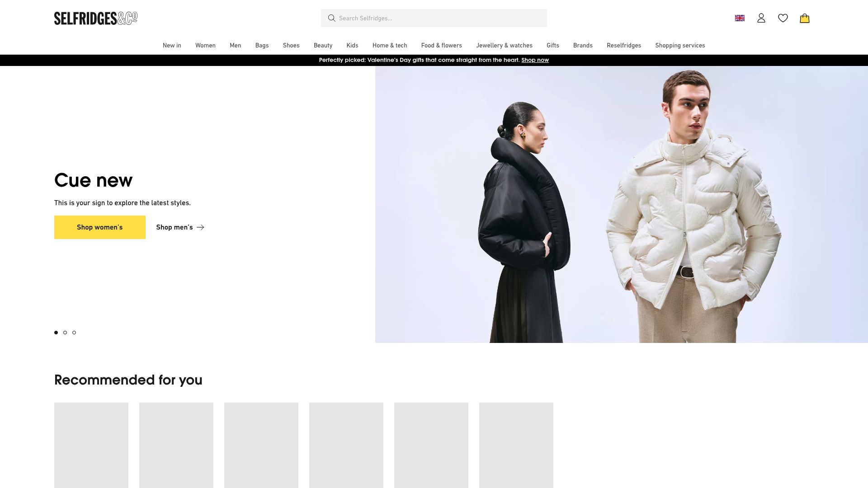Go home via Selfridges & Co logo
Image resolution: width=868 pixels, height=488 pixels.
pos(96,18)
